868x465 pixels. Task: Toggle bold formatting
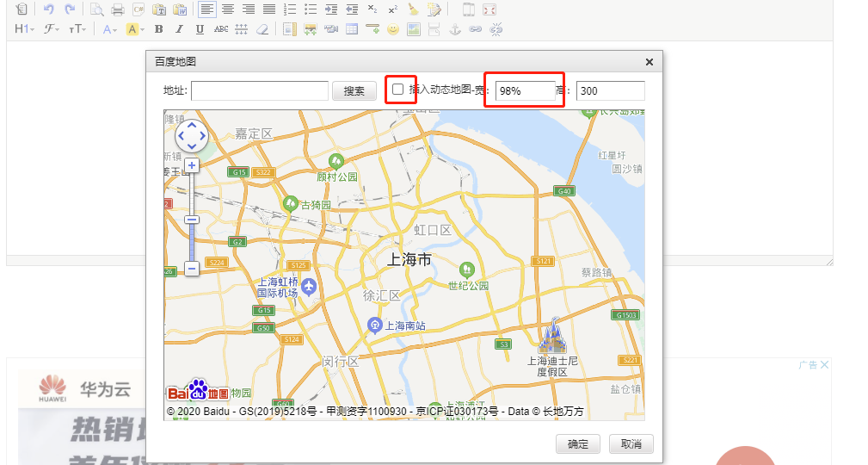tap(159, 29)
